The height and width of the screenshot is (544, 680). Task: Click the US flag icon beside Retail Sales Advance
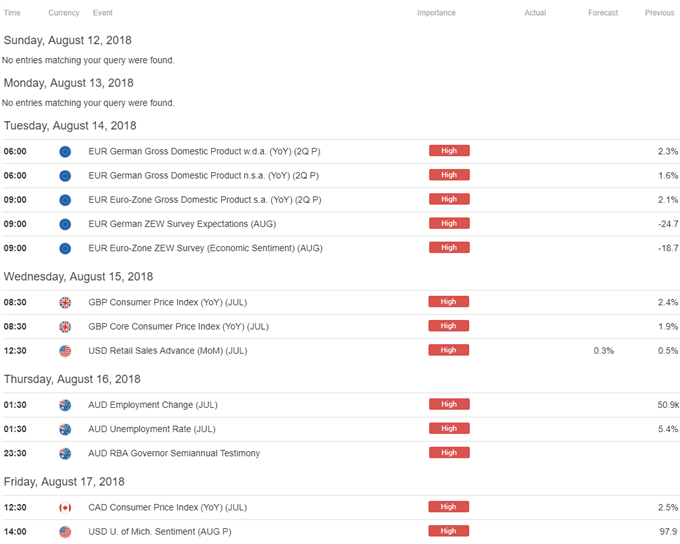click(x=65, y=351)
